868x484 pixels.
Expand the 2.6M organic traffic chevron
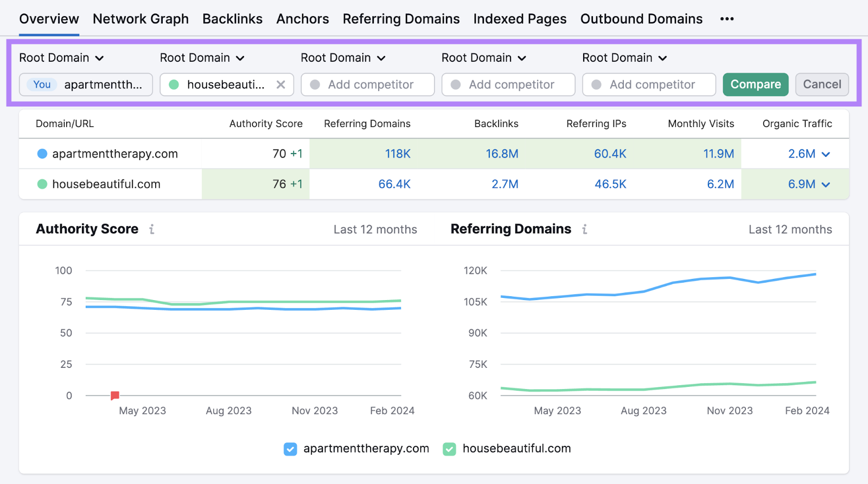coord(826,154)
